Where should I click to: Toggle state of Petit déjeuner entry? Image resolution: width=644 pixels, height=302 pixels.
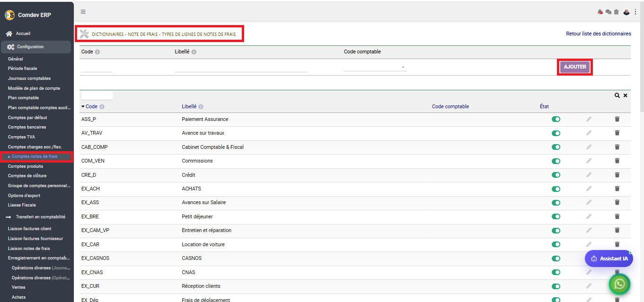556,216
